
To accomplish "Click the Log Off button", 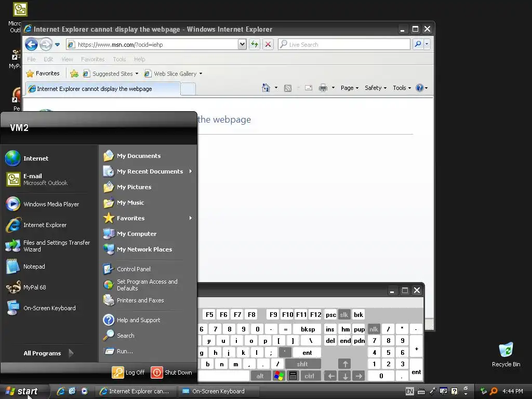I will 129,373.
